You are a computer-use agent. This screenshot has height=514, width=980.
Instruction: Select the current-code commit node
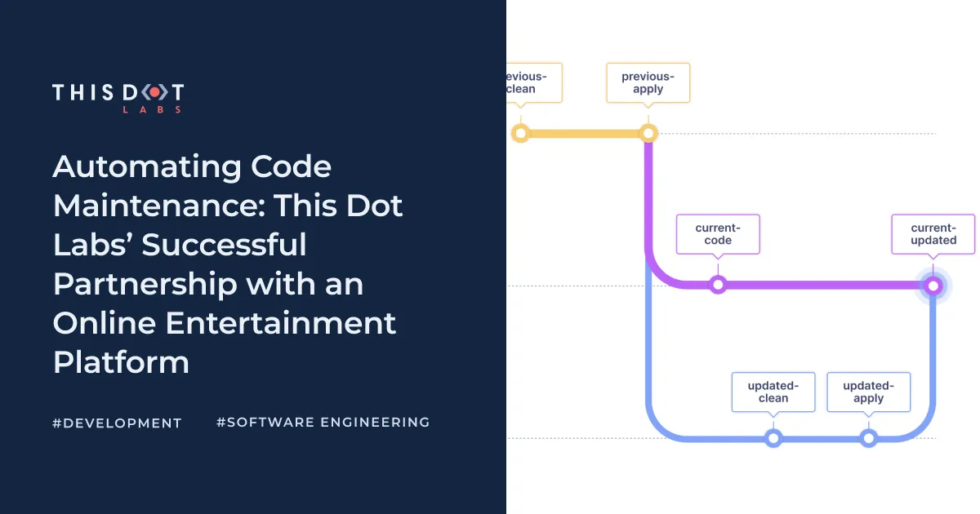(x=718, y=285)
